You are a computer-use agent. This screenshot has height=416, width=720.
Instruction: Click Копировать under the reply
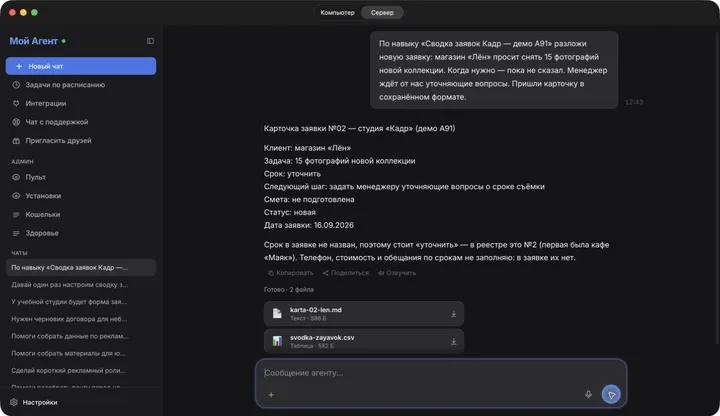pyautogui.click(x=291, y=273)
